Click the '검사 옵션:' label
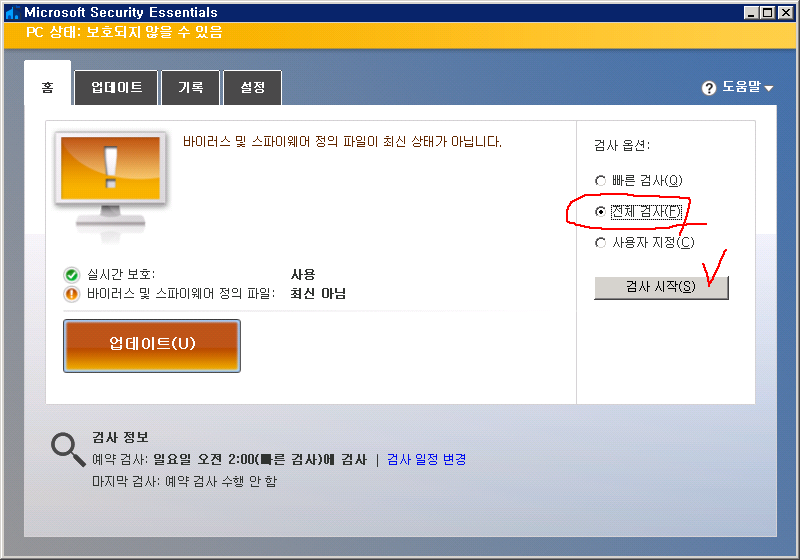 [622, 146]
